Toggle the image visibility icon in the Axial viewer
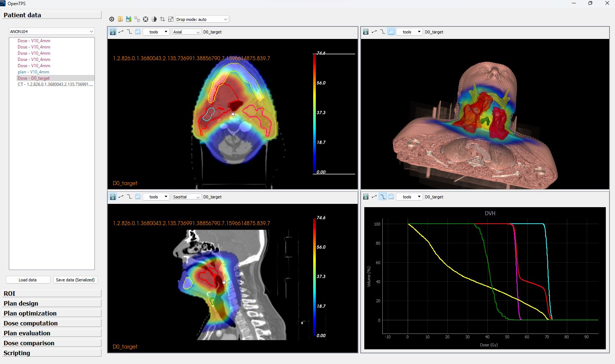The height and width of the screenshot is (364, 615). click(x=112, y=32)
